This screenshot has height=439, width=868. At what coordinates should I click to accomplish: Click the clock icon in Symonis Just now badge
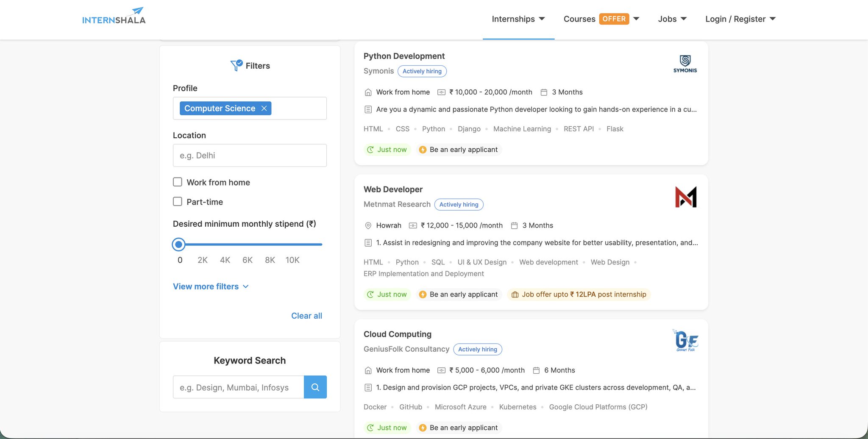pos(370,150)
